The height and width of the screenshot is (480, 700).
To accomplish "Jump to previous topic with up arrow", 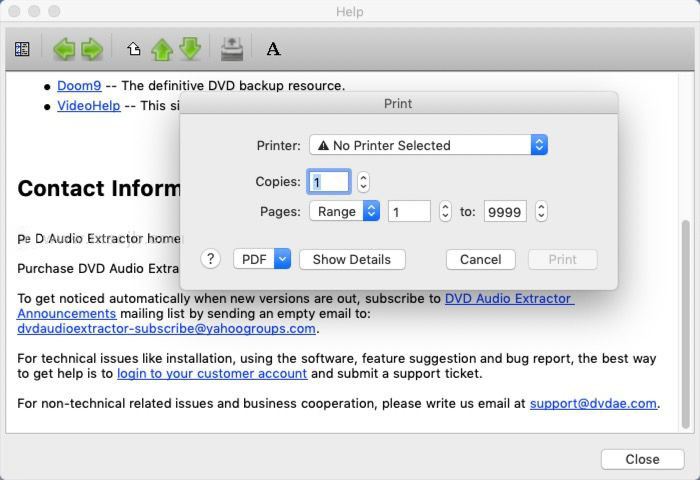I will coord(162,49).
